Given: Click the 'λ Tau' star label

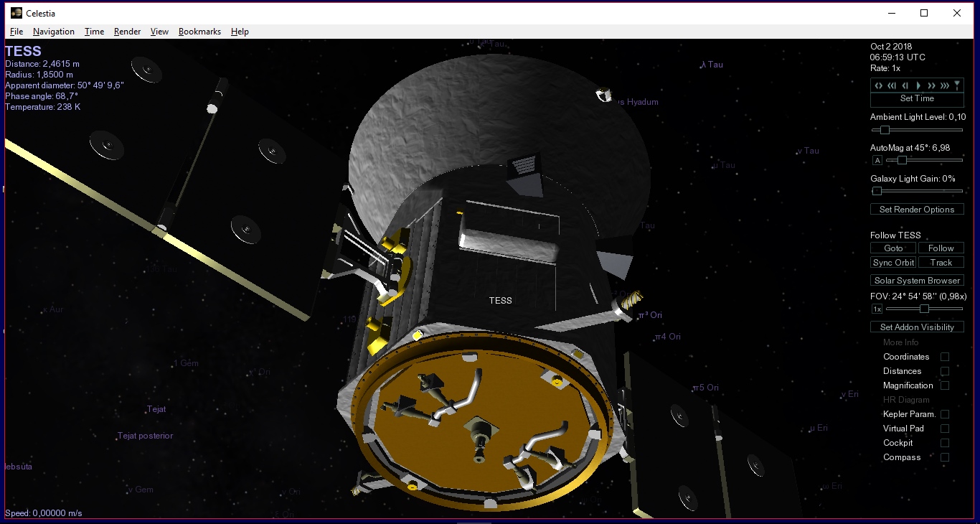Looking at the screenshot, I should click(x=712, y=65).
